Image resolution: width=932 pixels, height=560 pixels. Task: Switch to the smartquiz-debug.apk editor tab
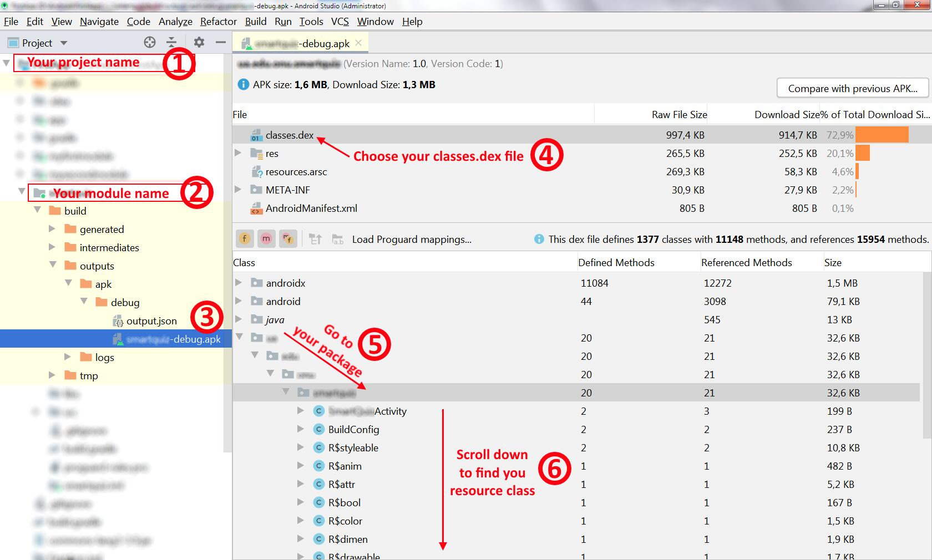298,42
